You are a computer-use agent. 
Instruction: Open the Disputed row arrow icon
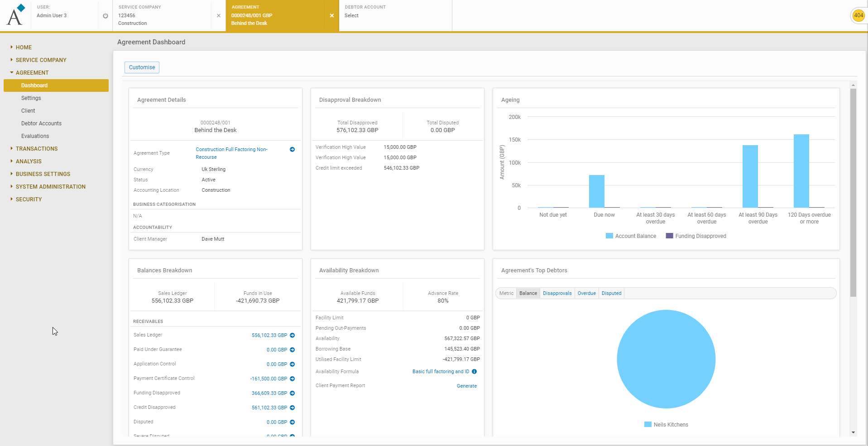click(293, 422)
